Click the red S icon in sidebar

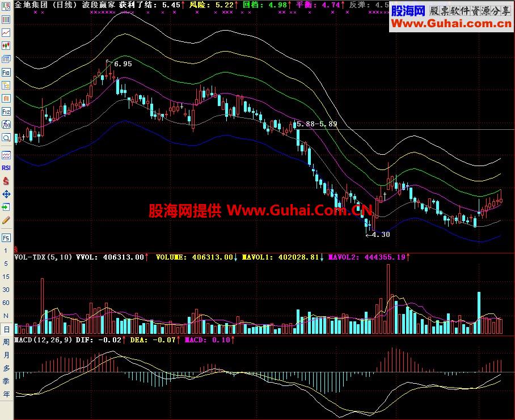pyautogui.click(x=6, y=181)
